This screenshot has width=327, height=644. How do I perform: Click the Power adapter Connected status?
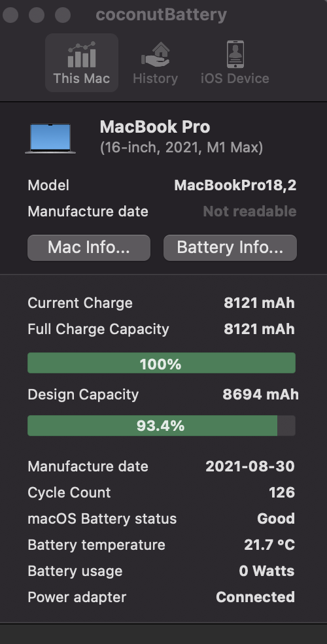(x=256, y=597)
